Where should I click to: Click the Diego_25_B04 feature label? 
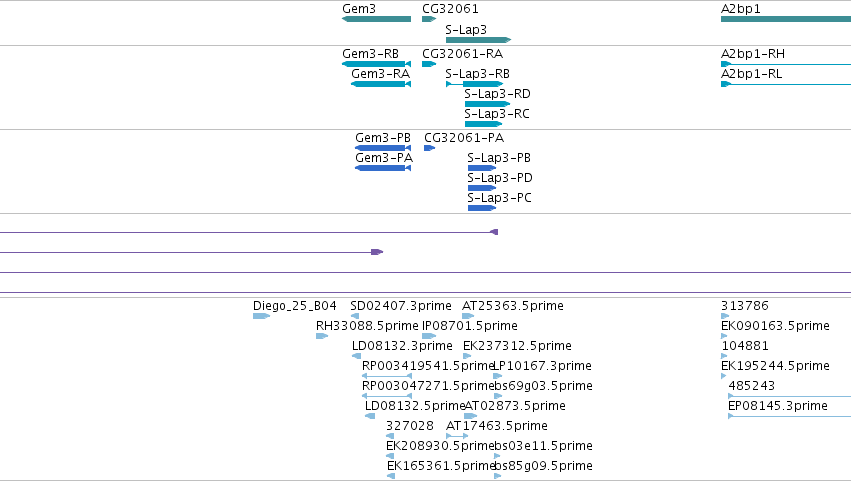295,306
